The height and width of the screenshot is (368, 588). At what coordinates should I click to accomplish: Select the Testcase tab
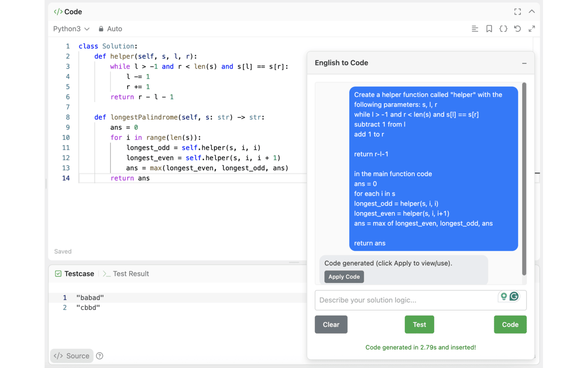[74, 274]
